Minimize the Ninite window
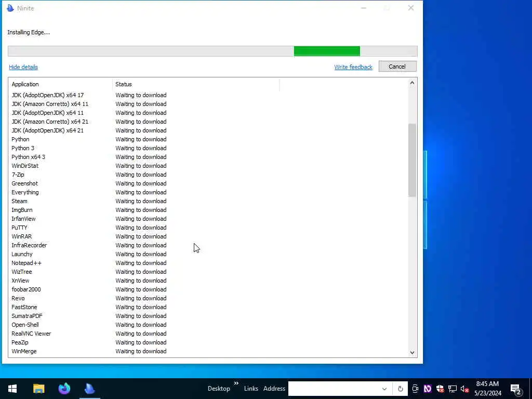Image resolution: width=532 pixels, height=399 pixels. click(363, 8)
